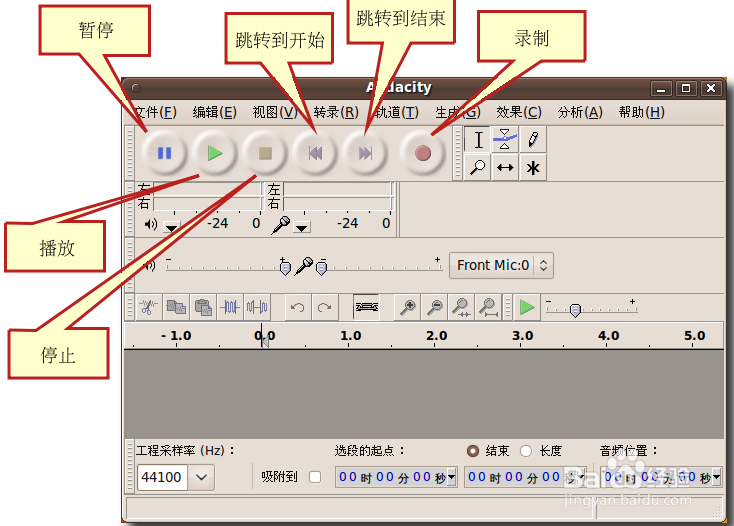
Task: Select the Zoom magnifier tool
Action: [x=477, y=167]
